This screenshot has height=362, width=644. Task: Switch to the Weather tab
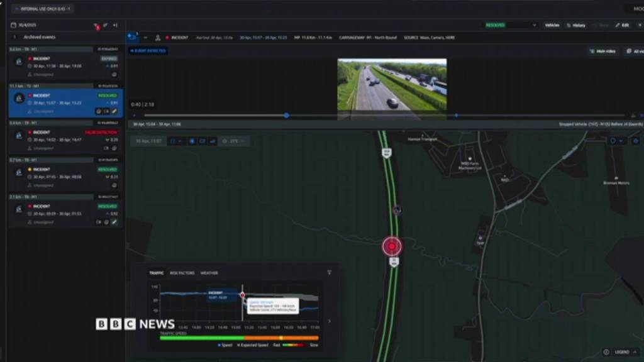(209, 273)
